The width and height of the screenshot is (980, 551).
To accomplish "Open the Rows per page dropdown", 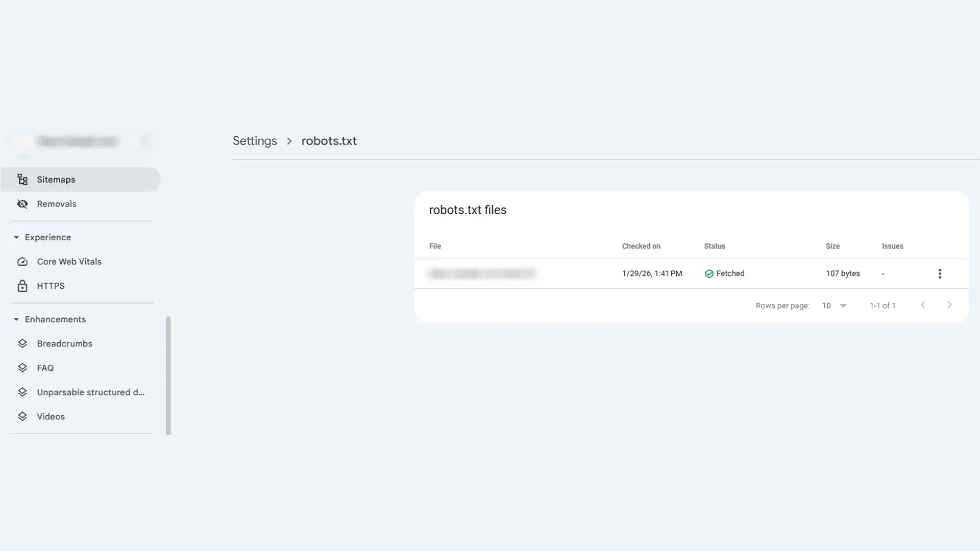I will point(834,305).
